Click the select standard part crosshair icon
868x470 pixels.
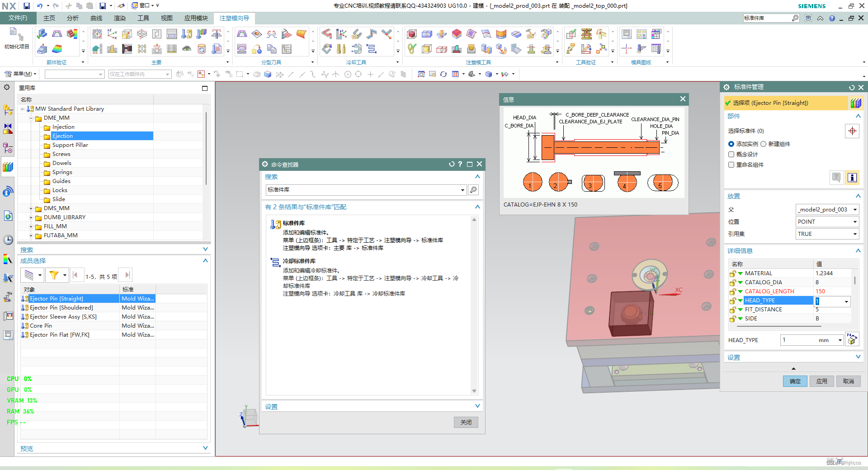coord(852,131)
